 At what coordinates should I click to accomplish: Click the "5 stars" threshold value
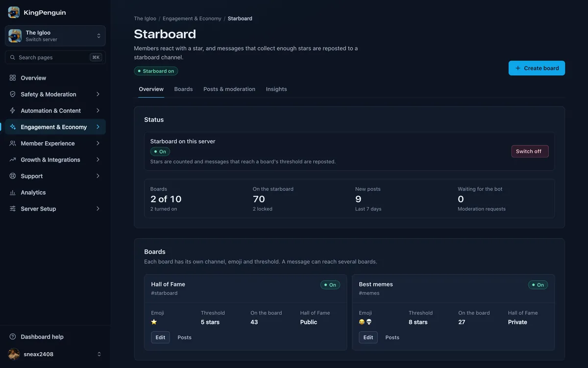[x=210, y=322]
